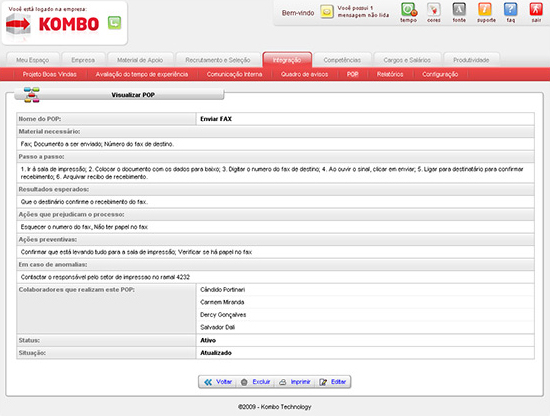Click the Visualizar POP flowchart icon
This screenshot has width=550, height=416.
32,95
